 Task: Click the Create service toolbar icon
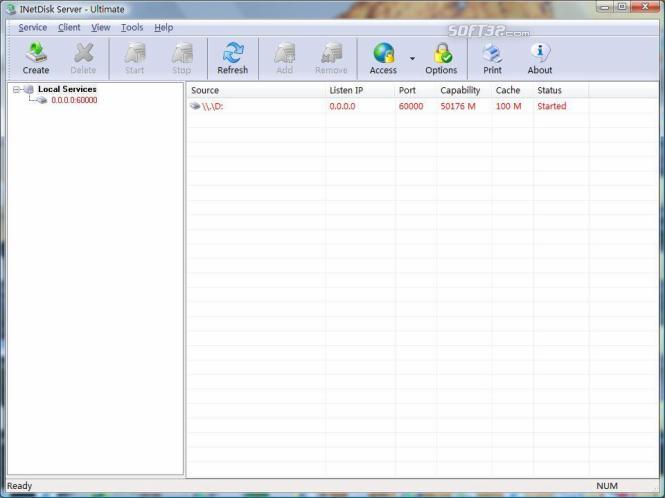36,59
